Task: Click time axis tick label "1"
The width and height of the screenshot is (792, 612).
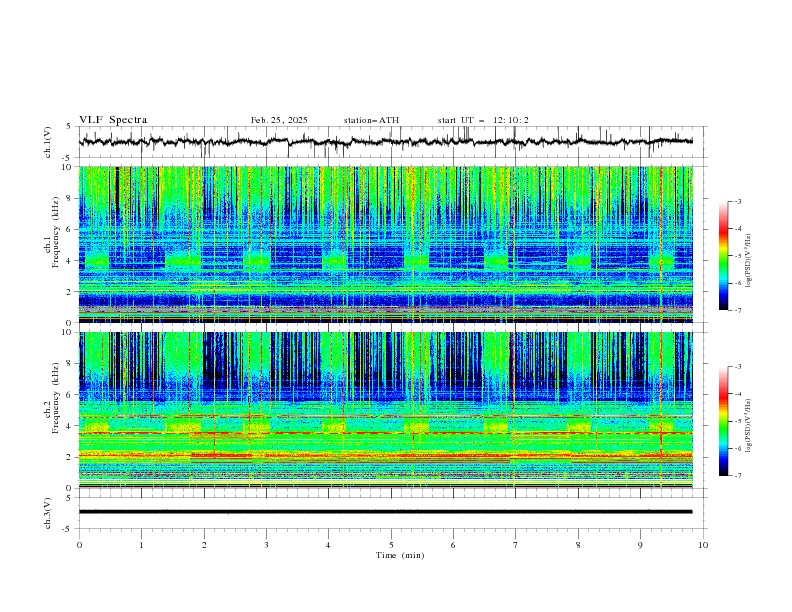Action: coord(141,545)
